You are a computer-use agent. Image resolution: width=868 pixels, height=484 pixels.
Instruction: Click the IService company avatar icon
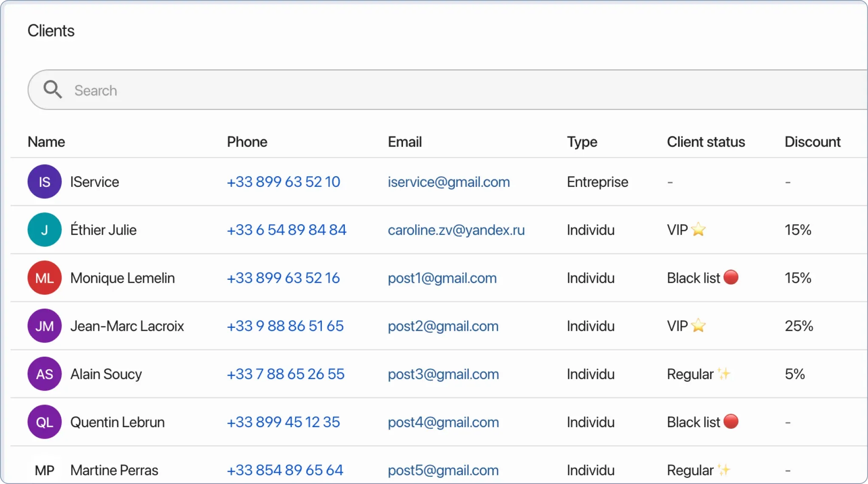44,181
